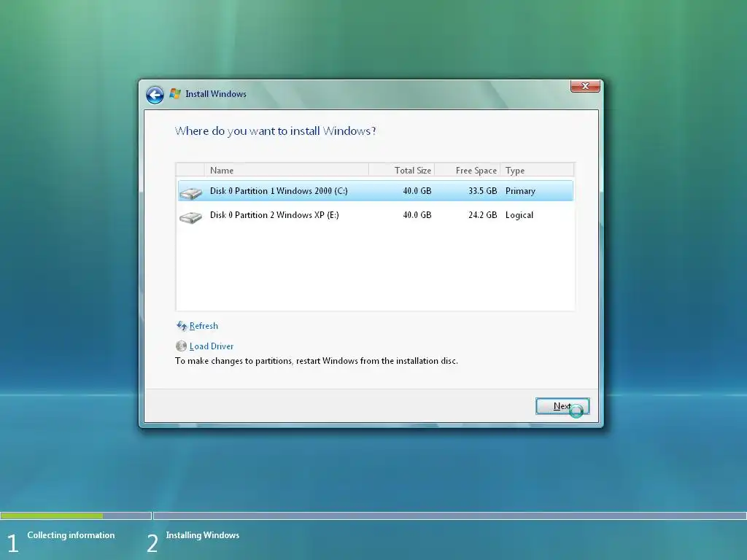Click the Load Driver disc icon
This screenshot has width=747, height=560.
181,346
